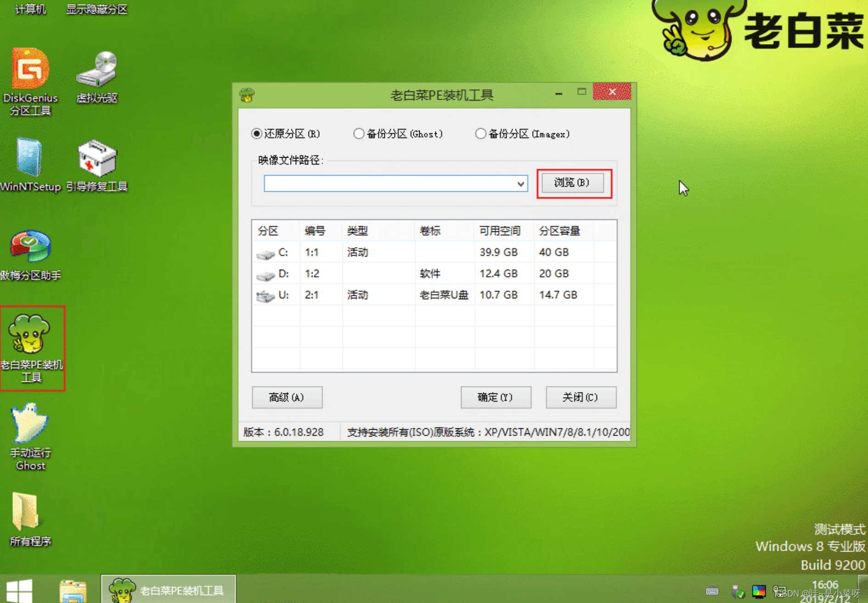Viewport: 868px width, 603px height.
Task: Click inside the image file path field
Action: coord(389,184)
